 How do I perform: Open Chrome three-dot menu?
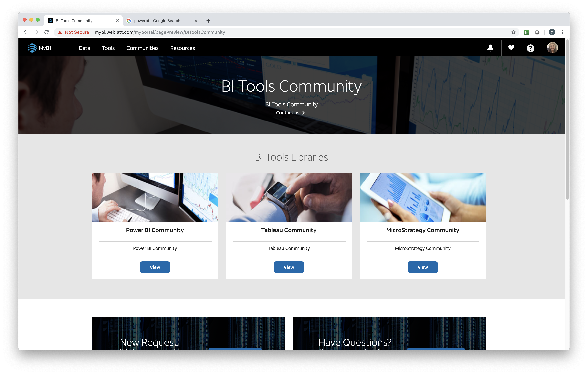pos(562,32)
